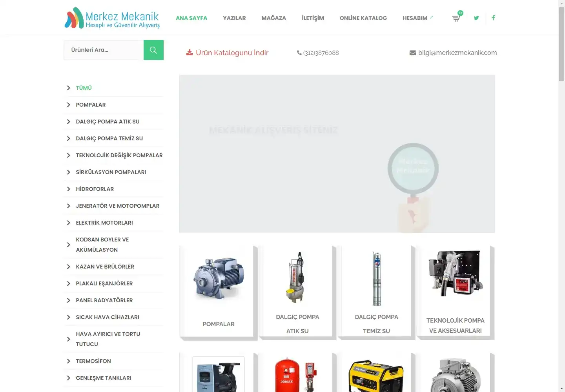
Task: Expand the SICAK HAVA CİHAZLARI chevron
Action: (68, 317)
